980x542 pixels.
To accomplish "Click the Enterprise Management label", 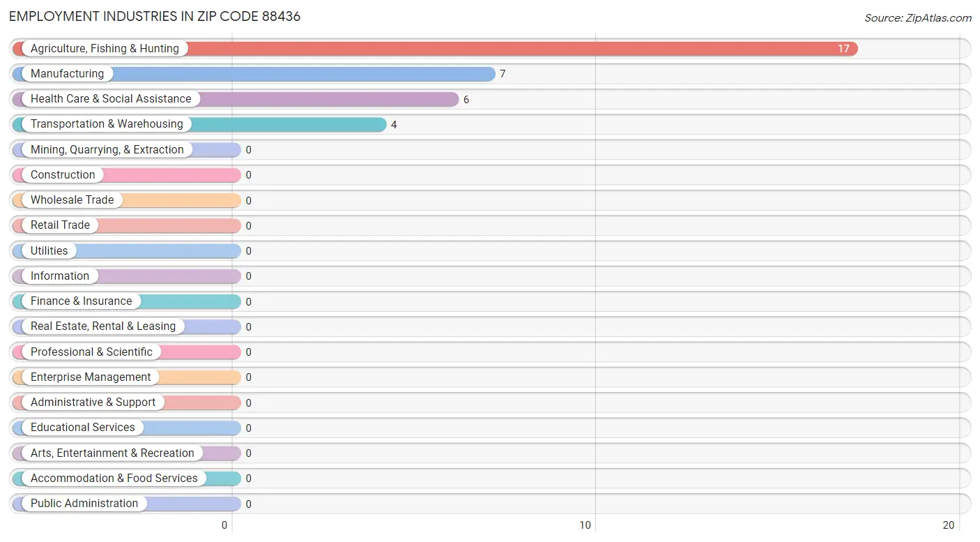I will coord(91,377).
